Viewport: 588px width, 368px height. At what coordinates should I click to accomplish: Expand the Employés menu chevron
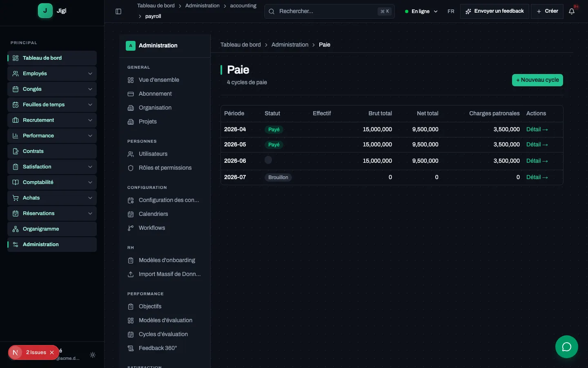pyautogui.click(x=90, y=74)
